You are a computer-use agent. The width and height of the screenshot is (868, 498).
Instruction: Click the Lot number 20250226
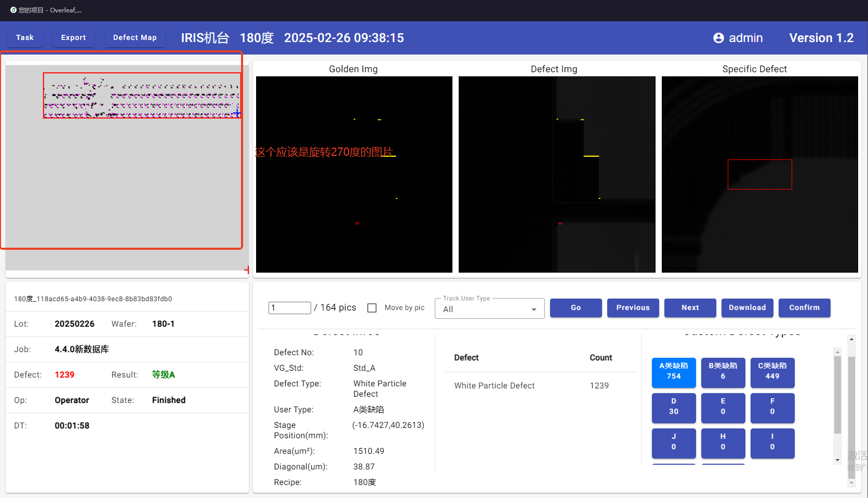pyautogui.click(x=75, y=324)
